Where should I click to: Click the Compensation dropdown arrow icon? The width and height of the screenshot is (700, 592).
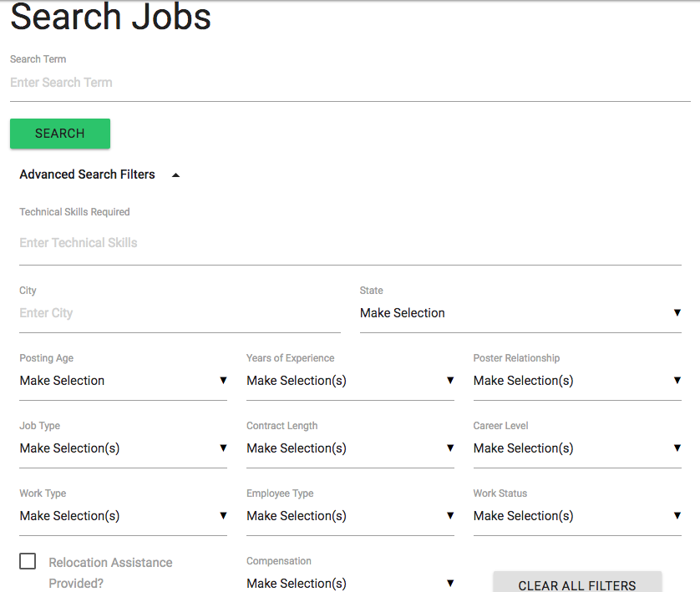coord(450,583)
